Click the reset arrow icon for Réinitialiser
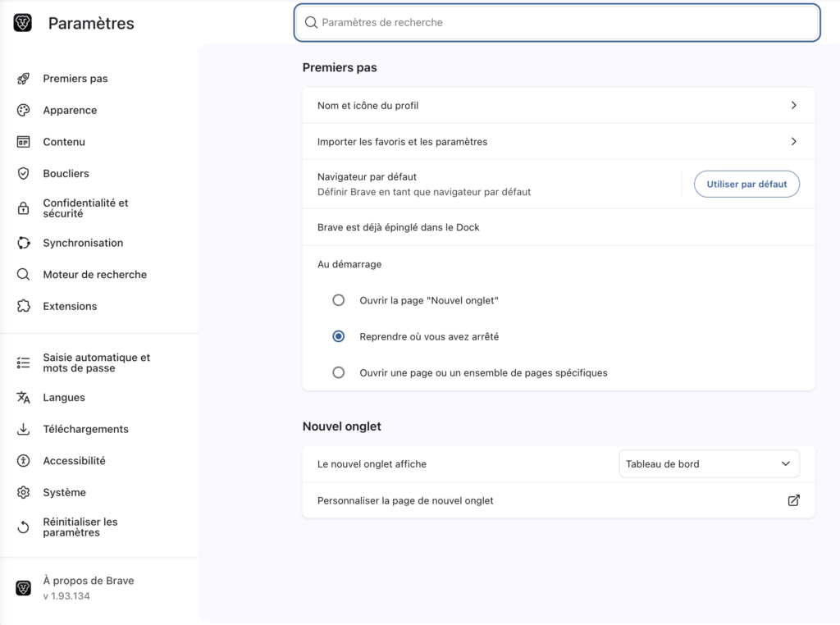Screen dimensions: 840x625 point(24,527)
